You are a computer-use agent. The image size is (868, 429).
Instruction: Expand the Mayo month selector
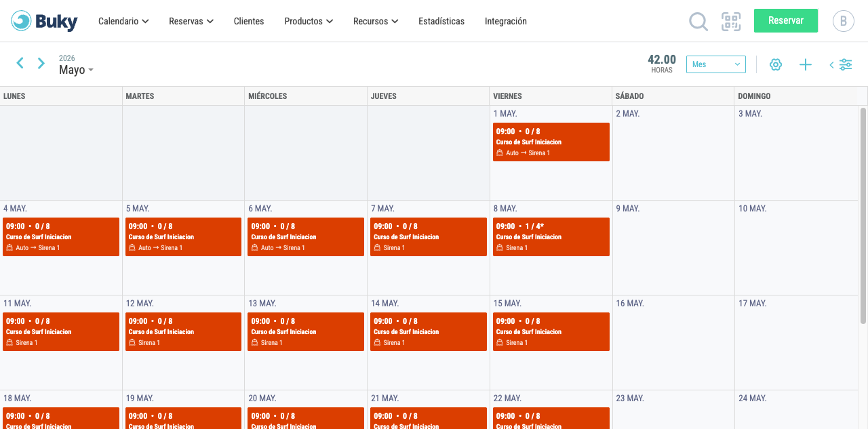[76, 70]
